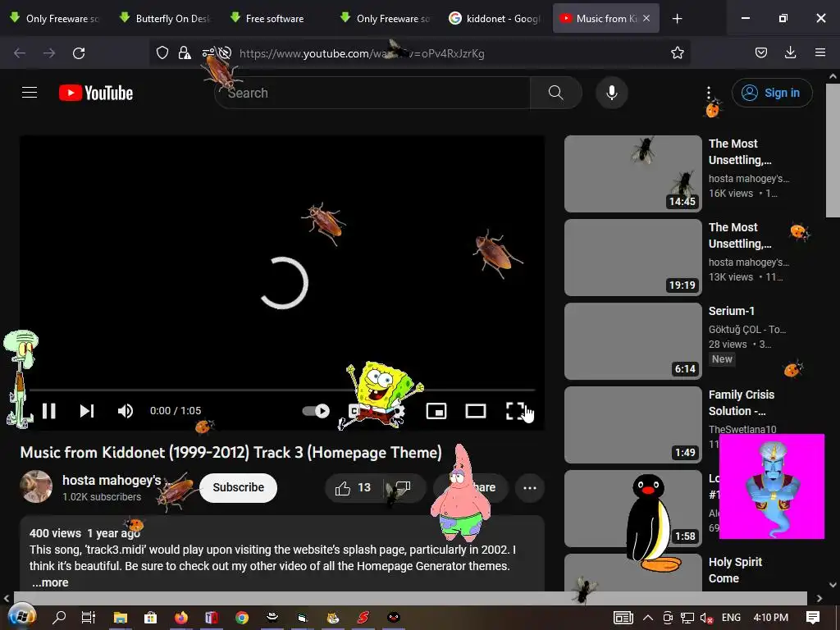Switch to the kiddonet Google tab

tap(495, 19)
